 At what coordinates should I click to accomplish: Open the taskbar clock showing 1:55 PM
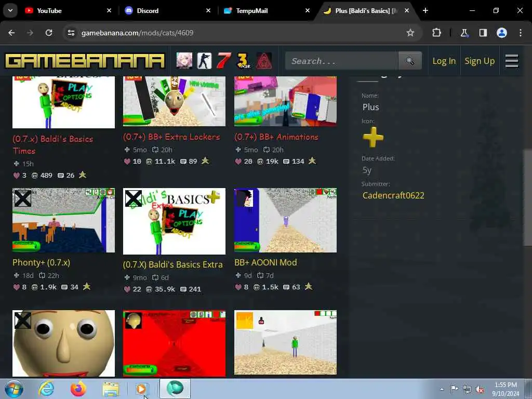click(506, 389)
